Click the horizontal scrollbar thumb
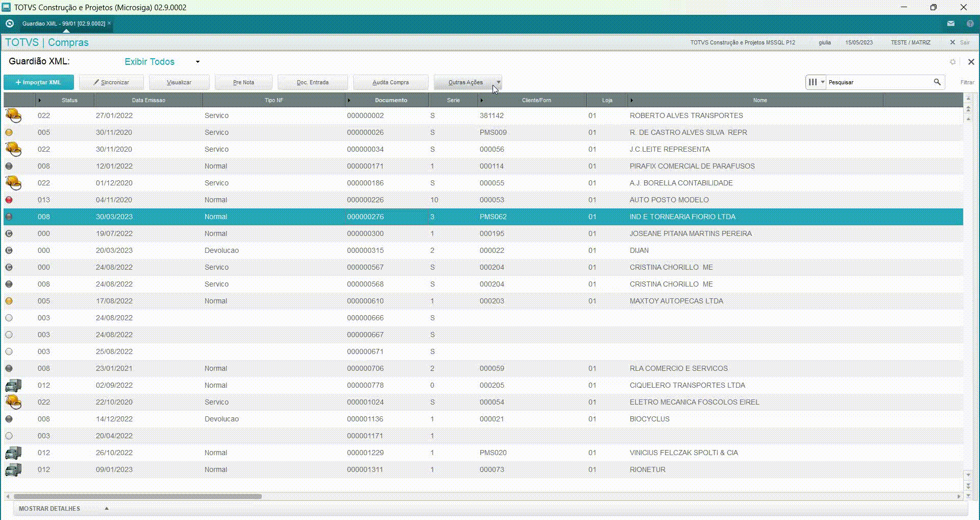This screenshot has height=520, width=980. point(138,497)
